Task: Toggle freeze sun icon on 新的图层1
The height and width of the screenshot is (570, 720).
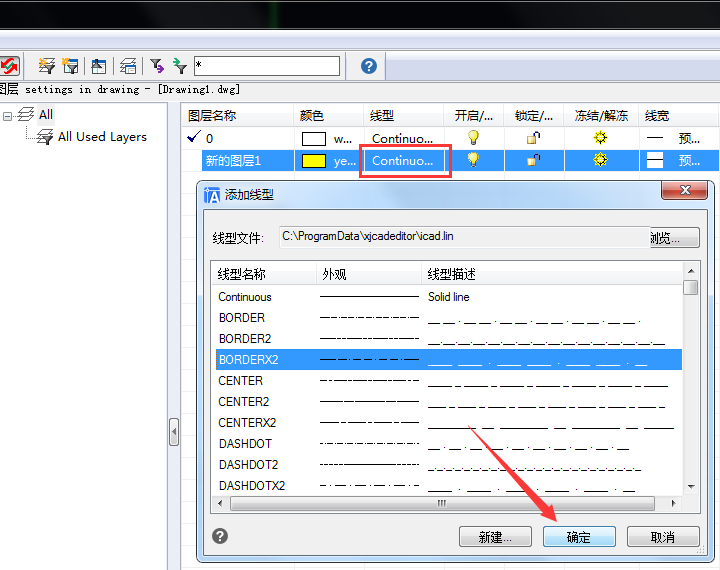Action: (x=600, y=160)
